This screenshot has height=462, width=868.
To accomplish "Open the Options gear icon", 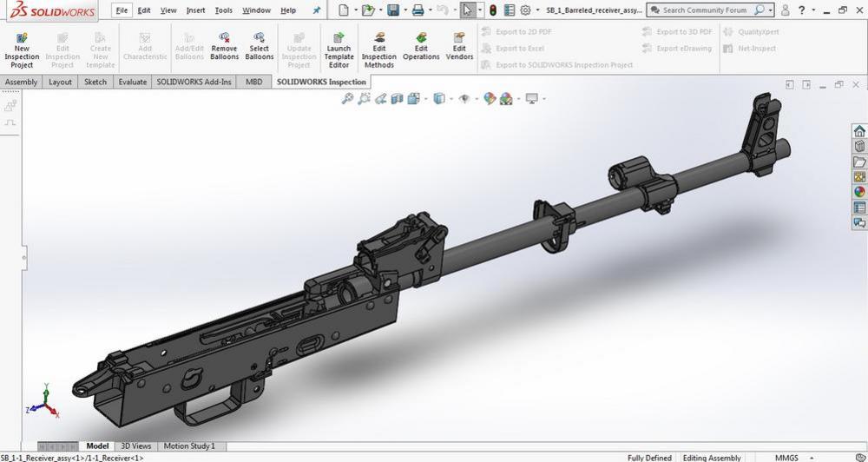I will click(x=526, y=10).
